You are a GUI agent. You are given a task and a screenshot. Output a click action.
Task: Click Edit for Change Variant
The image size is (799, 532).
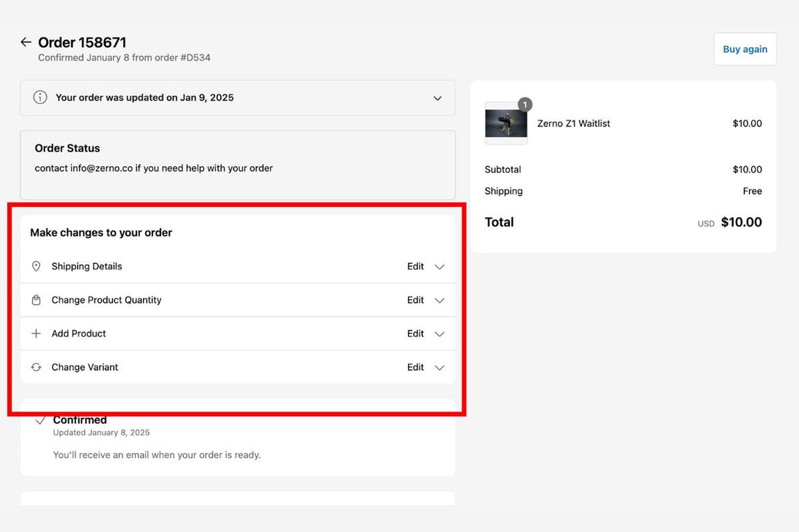(x=415, y=367)
